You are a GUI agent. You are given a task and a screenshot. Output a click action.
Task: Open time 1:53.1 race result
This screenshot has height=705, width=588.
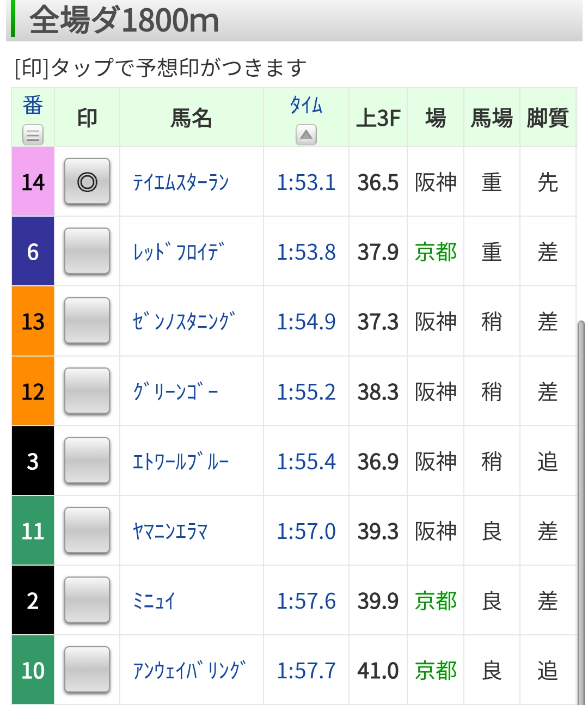pyautogui.click(x=306, y=182)
